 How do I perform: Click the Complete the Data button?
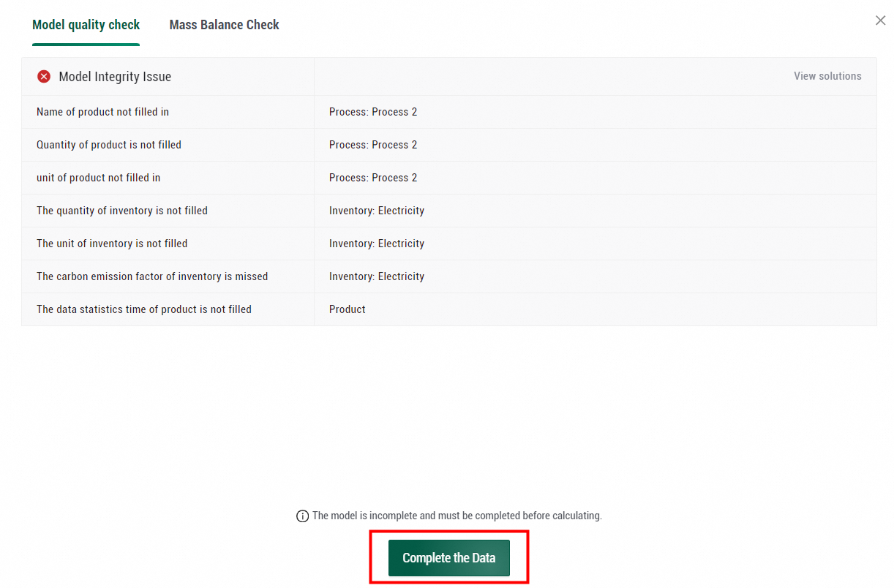click(448, 558)
